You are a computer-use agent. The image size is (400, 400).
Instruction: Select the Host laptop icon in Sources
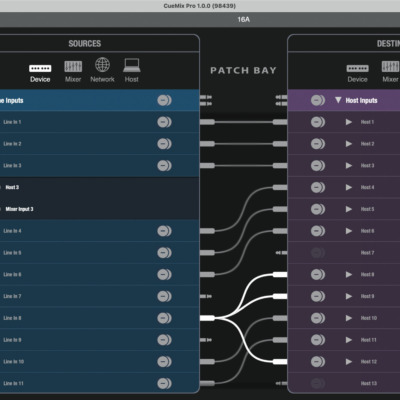point(132,65)
